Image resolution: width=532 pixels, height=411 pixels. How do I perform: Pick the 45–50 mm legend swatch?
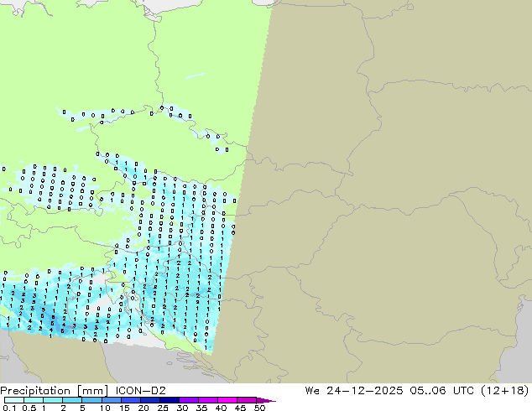coord(246,400)
